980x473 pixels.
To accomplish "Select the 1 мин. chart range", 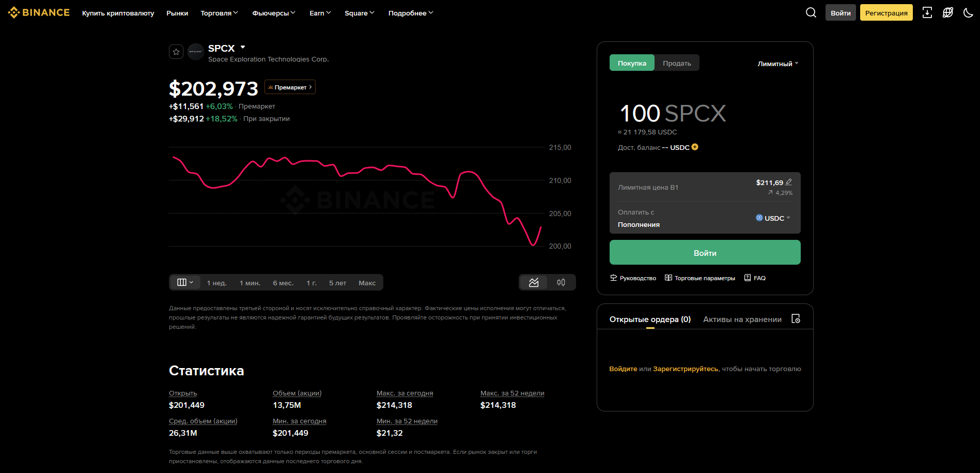I will 250,283.
